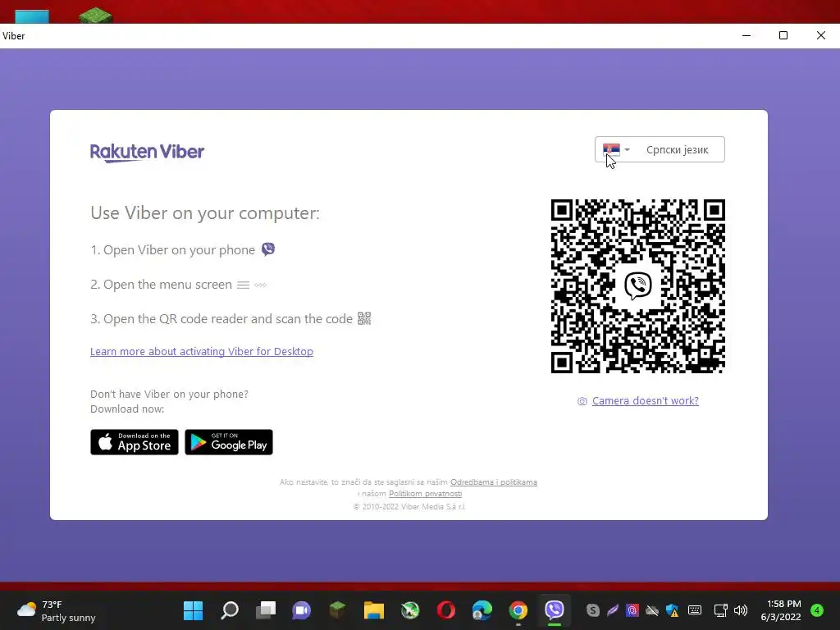Open the Opera browser taskbar icon

click(445, 610)
